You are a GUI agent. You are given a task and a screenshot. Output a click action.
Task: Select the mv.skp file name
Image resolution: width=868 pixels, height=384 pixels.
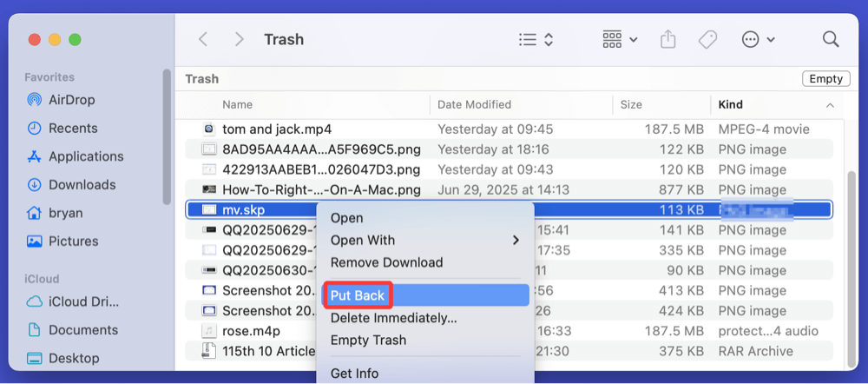tap(246, 210)
